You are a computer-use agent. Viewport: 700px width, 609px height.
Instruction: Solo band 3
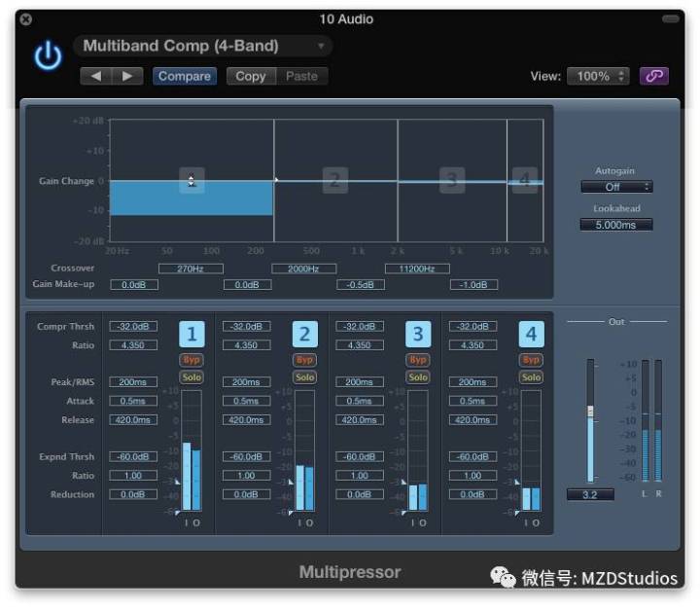pos(418,377)
